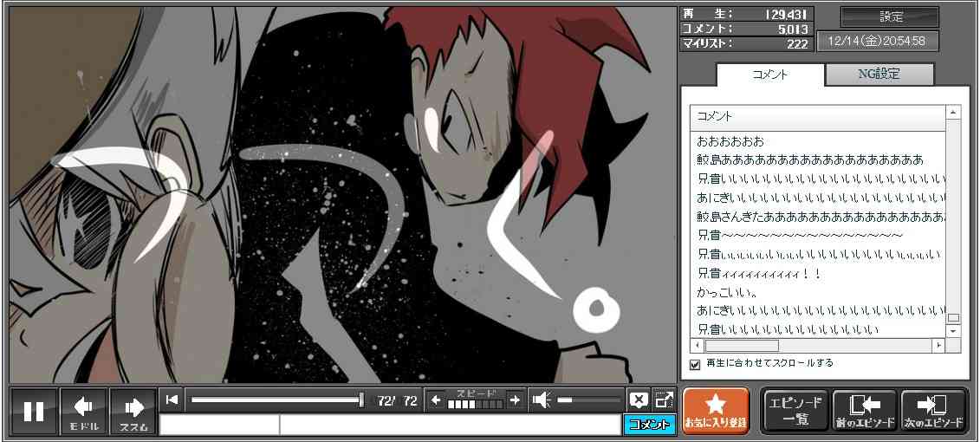The image size is (980, 442).
Task: Switch to the NG設定 tab
Action: pyautogui.click(x=879, y=75)
